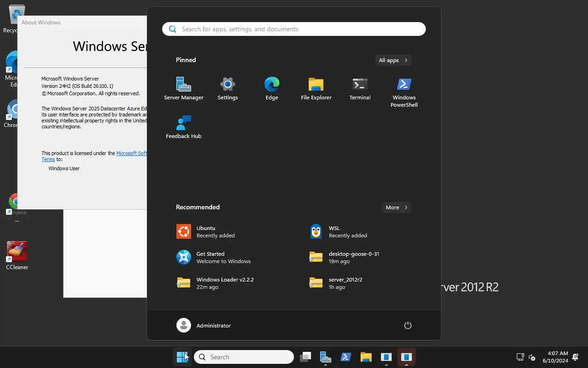This screenshot has width=588, height=368.
Task: Click the About Windows title bar
Action: point(83,23)
